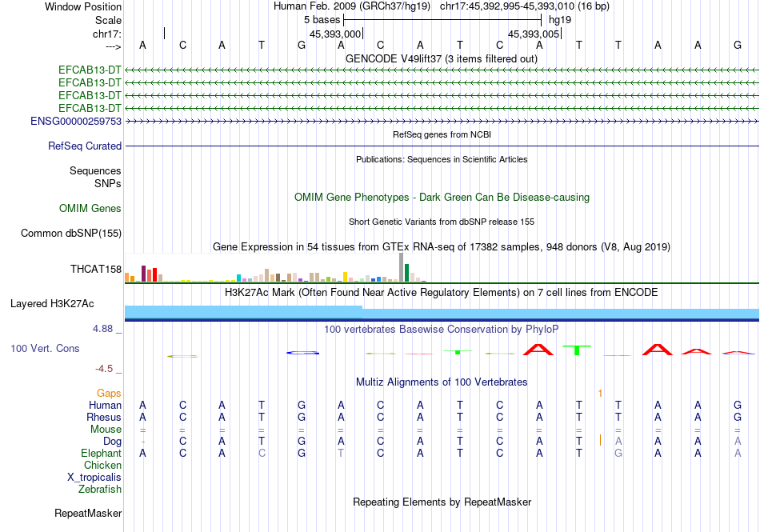Click the orange '1' gap count marker
The image size is (760, 532).
click(600, 394)
